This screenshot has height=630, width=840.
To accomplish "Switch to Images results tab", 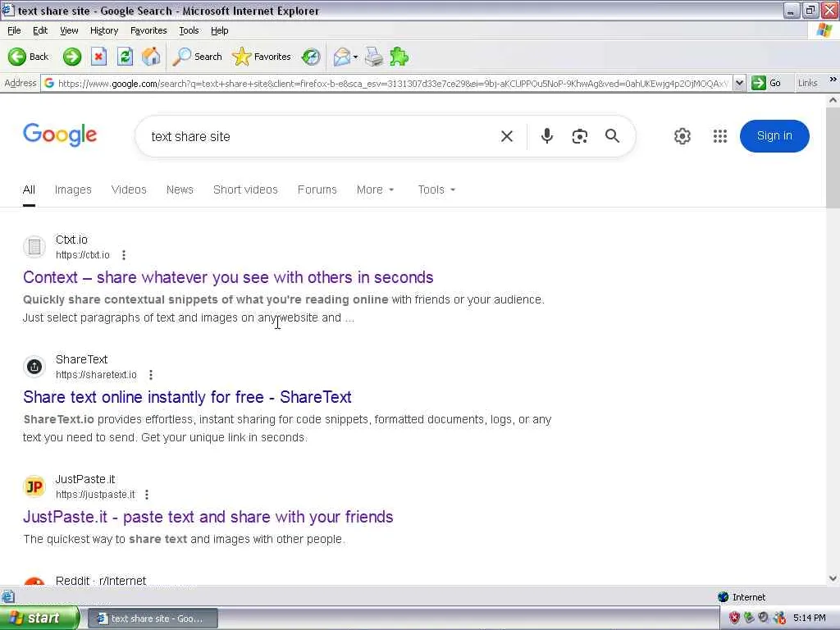I will click(x=73, y=189).
